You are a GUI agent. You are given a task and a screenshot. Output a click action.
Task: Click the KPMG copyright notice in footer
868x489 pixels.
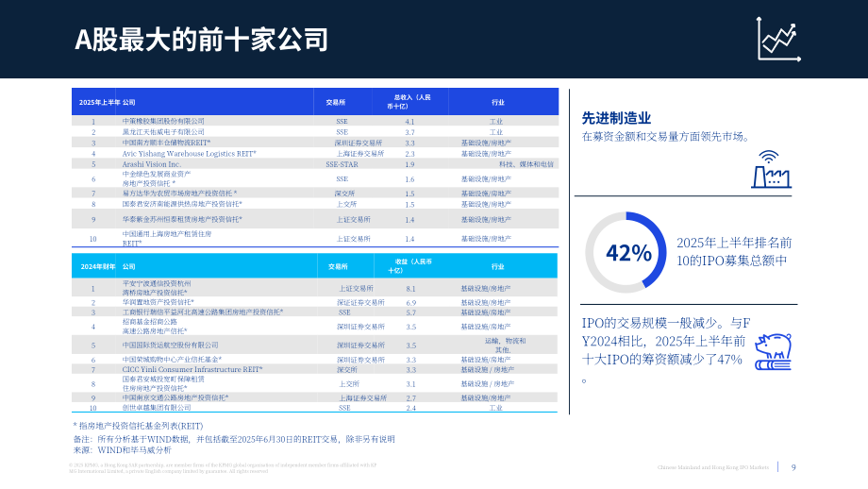click(x=223, y=468)
